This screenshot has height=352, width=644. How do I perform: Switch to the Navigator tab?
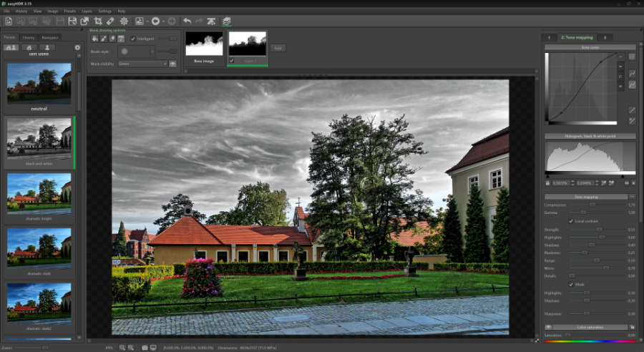click(50, 37)
